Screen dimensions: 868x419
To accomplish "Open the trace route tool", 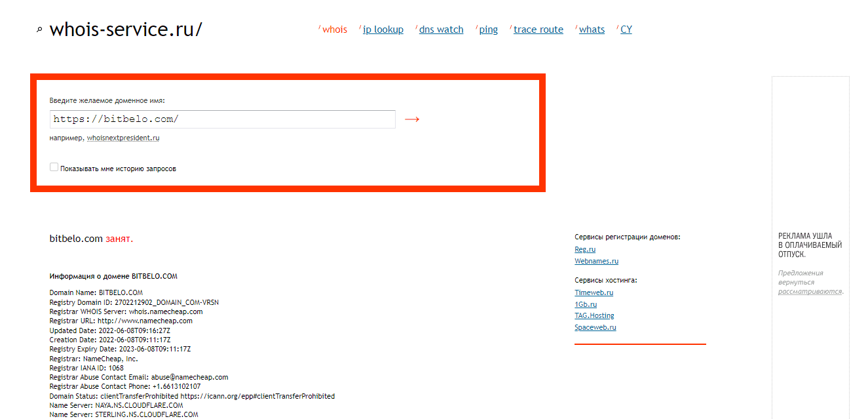I will [538, 30].
